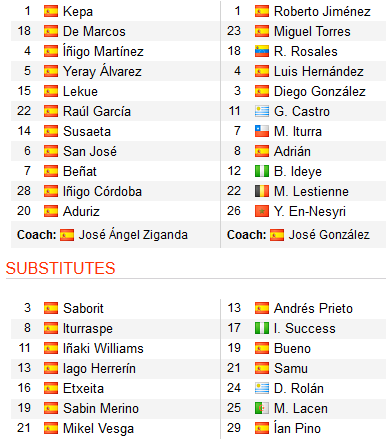This screenshot has height=444, width=386.
Task: Select Raúl García in lineup
Action: pyautogui.click(x=97, y=111)
